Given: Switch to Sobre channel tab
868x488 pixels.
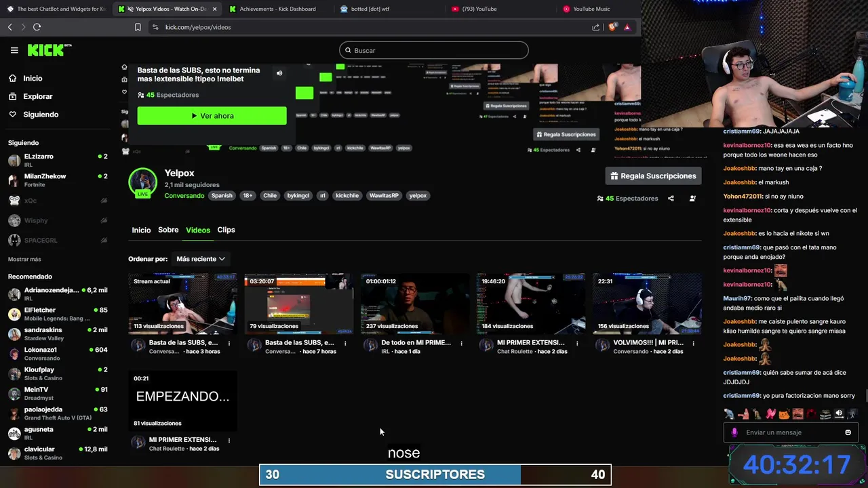Looking at the screenshot, I should (168, 230).
